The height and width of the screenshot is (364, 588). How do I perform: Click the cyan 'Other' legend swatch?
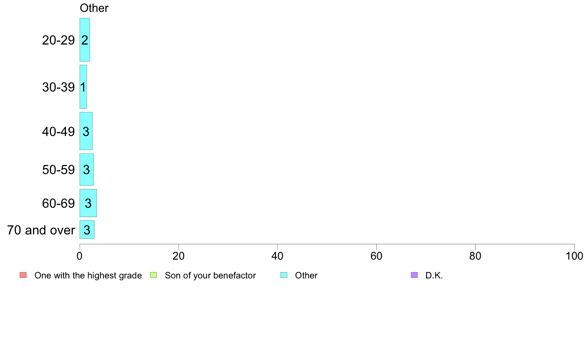284,275
